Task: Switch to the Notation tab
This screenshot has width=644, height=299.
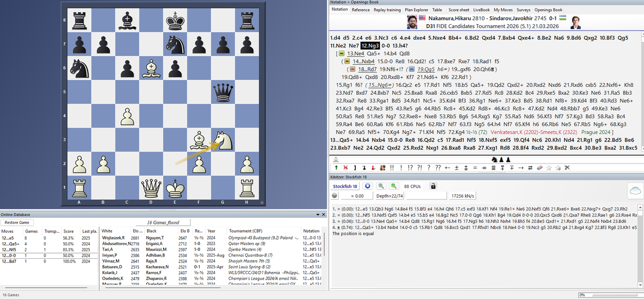Action: [340, 10]
